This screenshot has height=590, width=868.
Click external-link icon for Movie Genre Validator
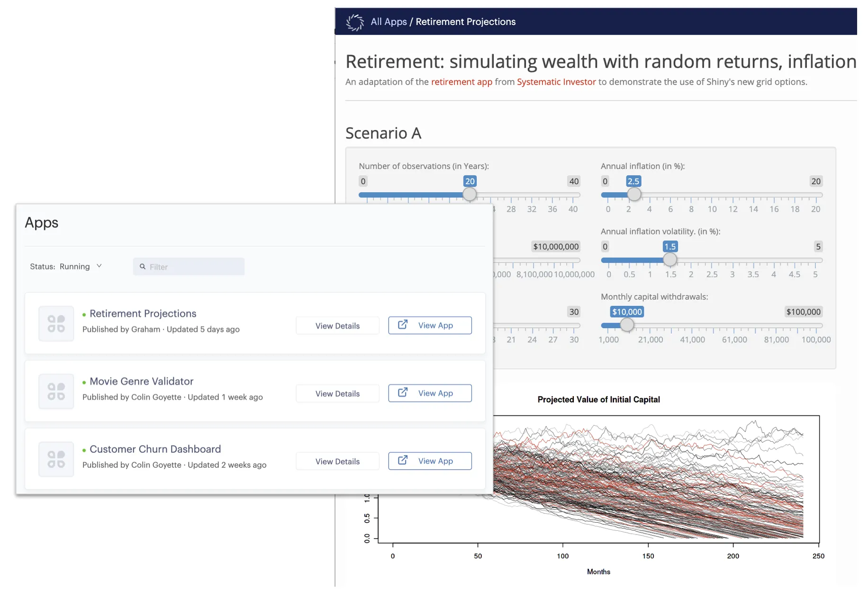403,393
